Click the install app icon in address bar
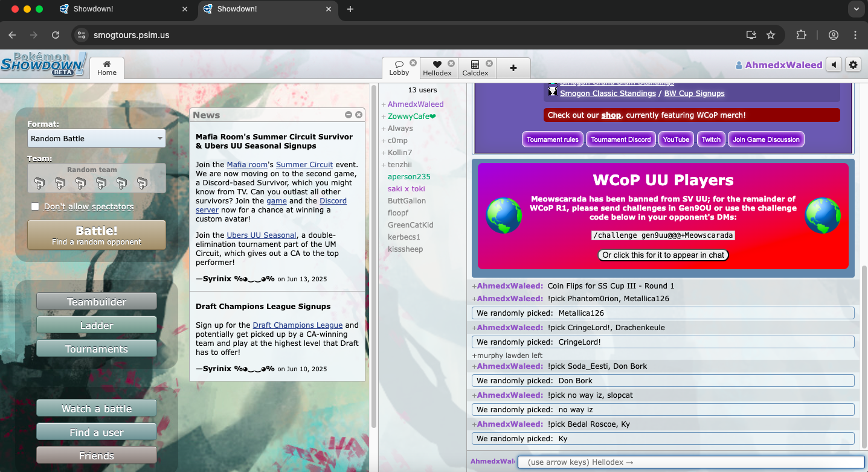The image size is (868, 472). [751, 35]
